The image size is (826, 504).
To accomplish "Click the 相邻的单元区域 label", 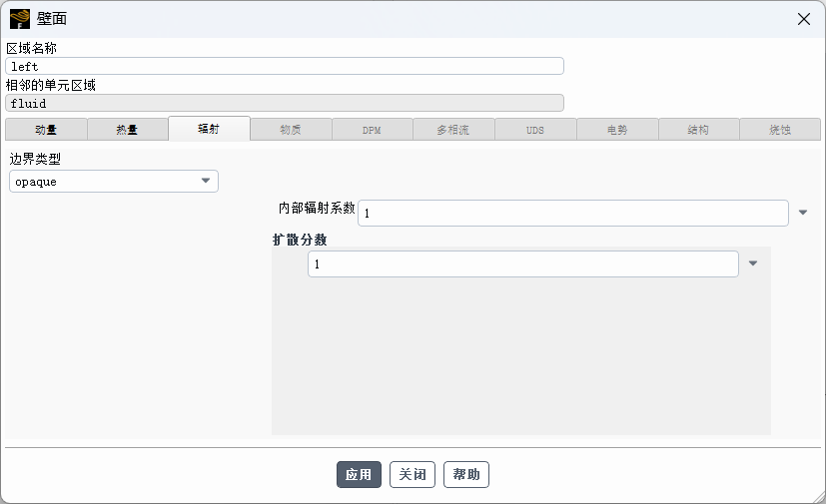I will click(51, 85).
